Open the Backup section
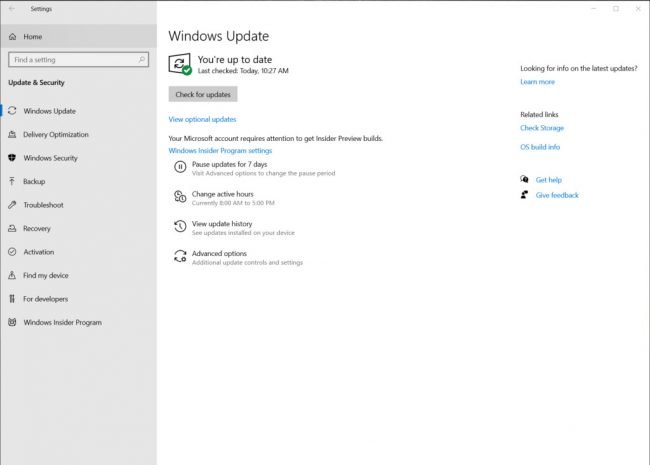650x465 pixels. click(79, 182)
